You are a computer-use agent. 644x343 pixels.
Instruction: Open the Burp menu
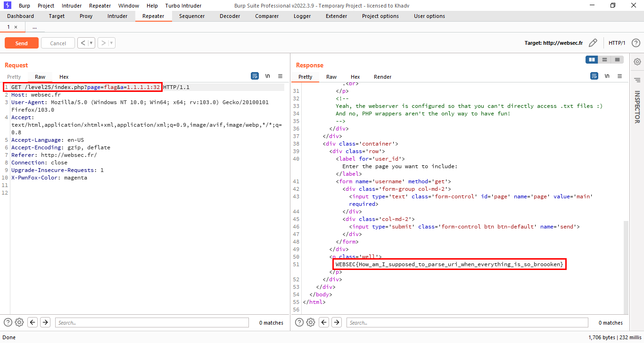point(25,6)
